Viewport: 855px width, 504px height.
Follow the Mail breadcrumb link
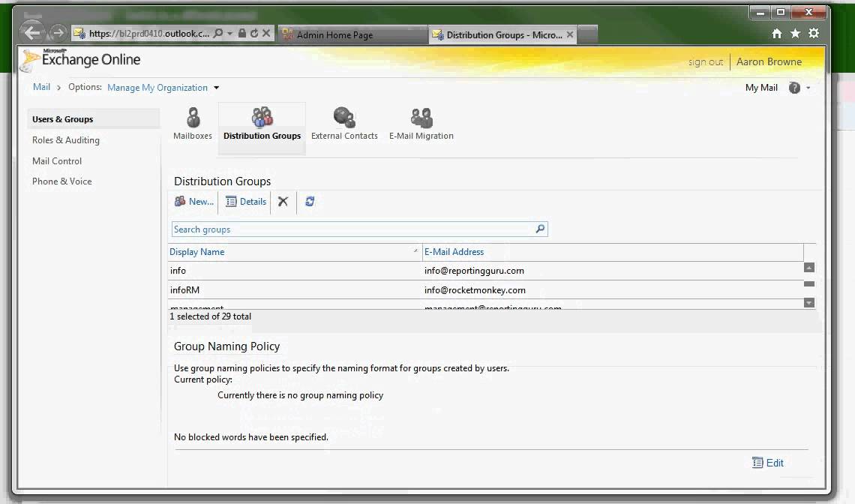41,87
